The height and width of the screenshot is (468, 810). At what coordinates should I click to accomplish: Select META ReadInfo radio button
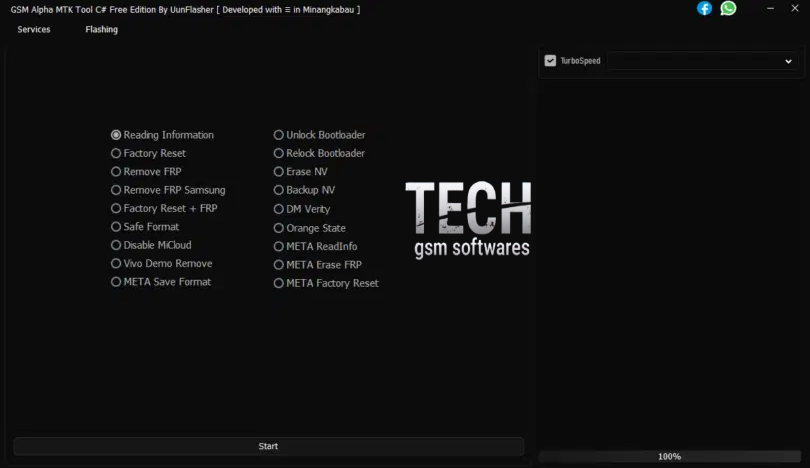(316, 246)
